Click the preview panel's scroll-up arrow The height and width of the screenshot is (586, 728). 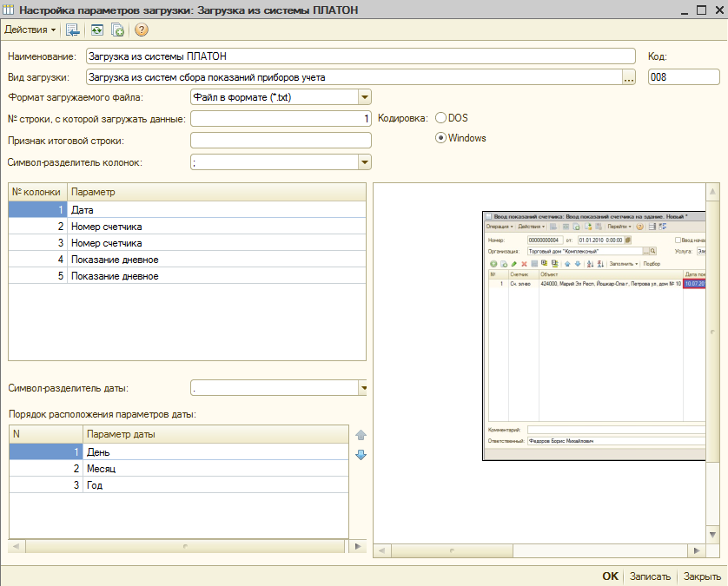(x=712, y=191)
